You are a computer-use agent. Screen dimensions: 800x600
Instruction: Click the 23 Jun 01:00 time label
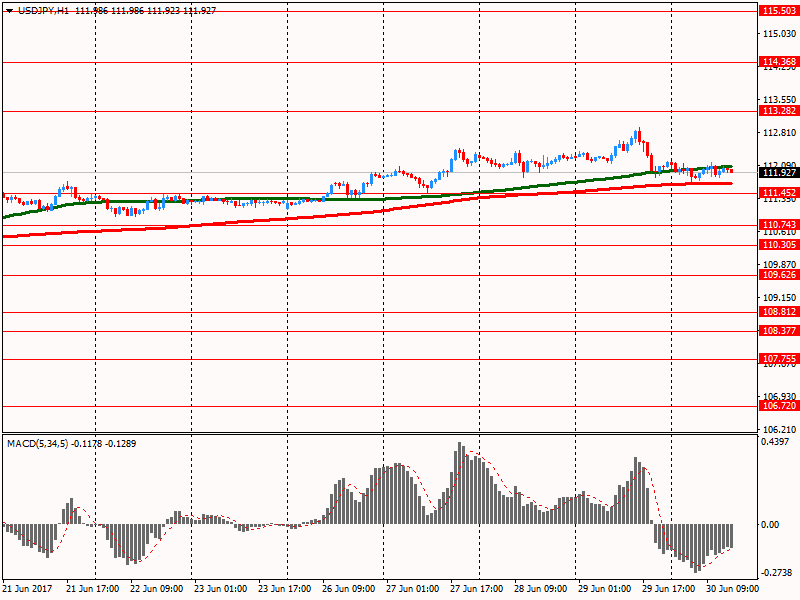[220, 589]
